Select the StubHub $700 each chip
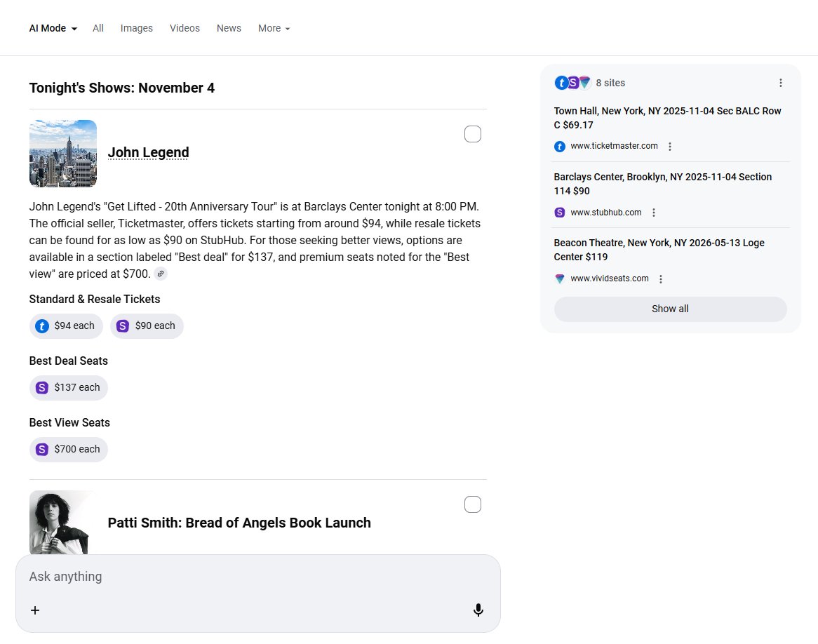This screenshot has height=644, width=818. (69, 450)
